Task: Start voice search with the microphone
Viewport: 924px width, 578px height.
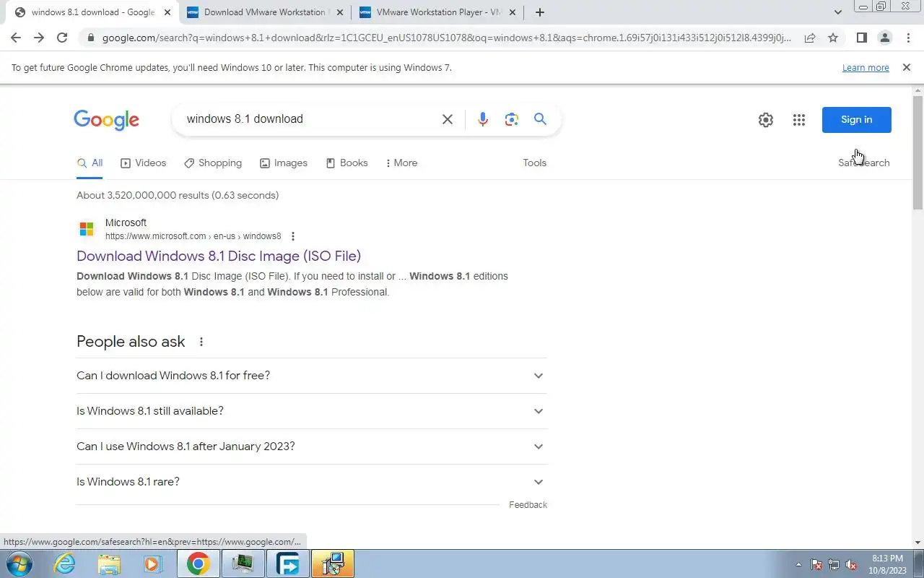Action: pyautogui.click(x=483, y=119)
